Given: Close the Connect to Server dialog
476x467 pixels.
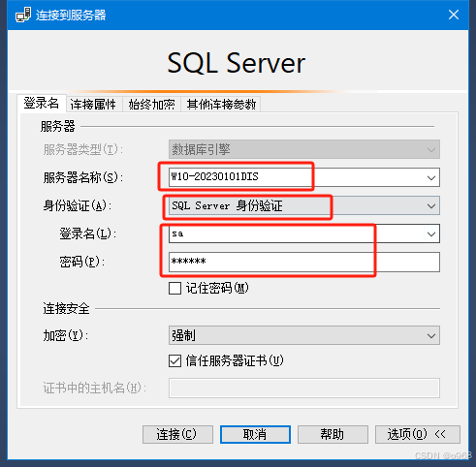Looking at the screenshot, I should (x=454, y=15).
